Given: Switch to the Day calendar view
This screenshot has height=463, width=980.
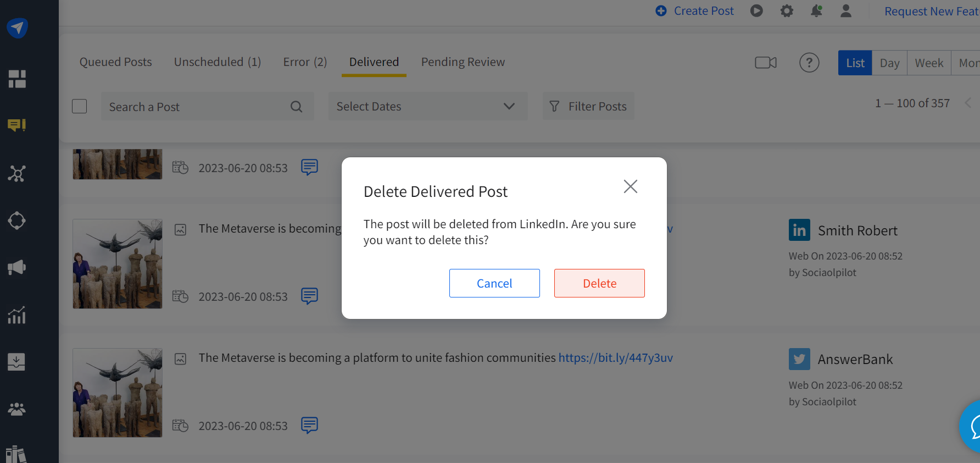Looking at the screenshot, I should [x=889, y=63].
